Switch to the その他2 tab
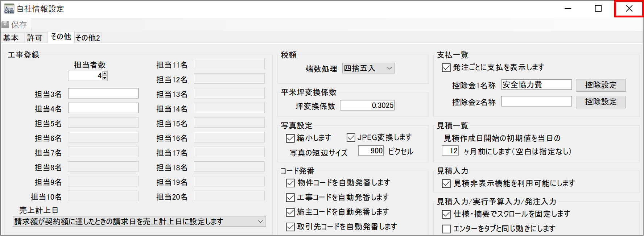Viewport: 644px width, 236px height. point(87,38)
